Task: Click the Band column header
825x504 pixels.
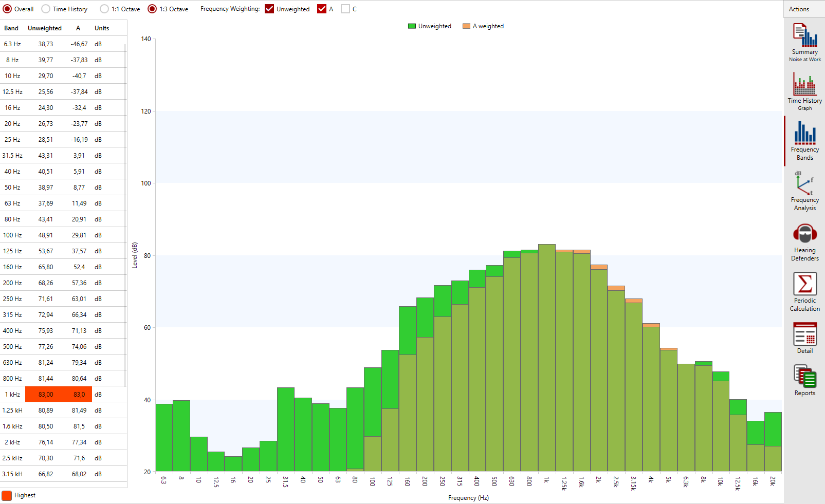Action: coord(11,28)
